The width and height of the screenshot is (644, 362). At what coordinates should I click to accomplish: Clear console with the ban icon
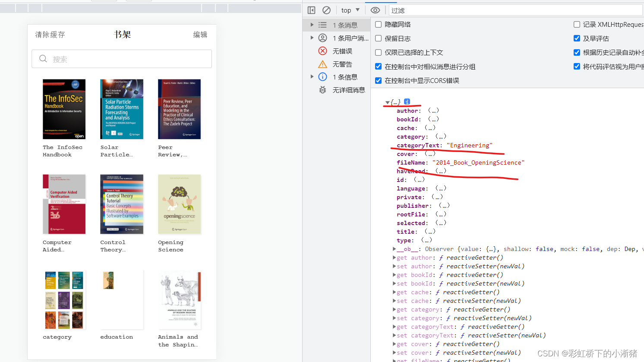pyautogui.click(x=327, y=10)
